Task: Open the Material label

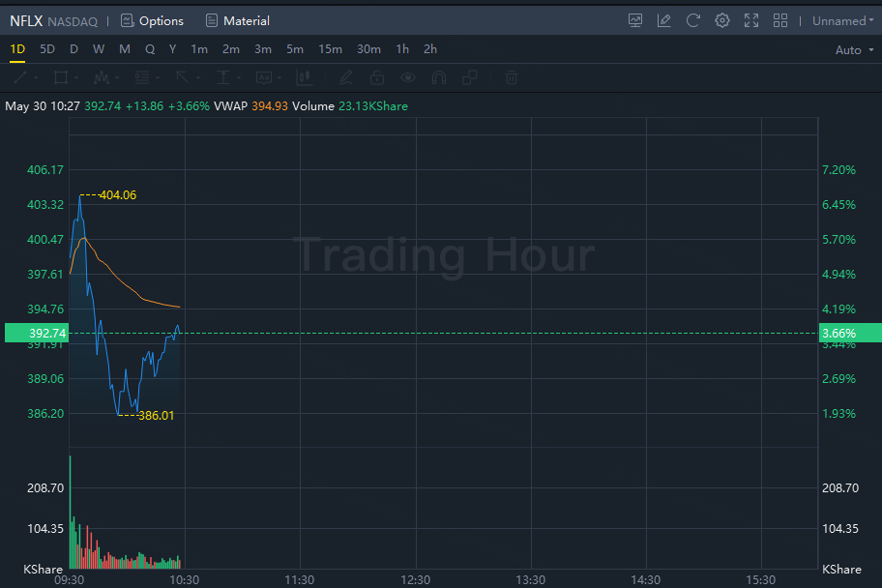Action: (x=247, y=21)
